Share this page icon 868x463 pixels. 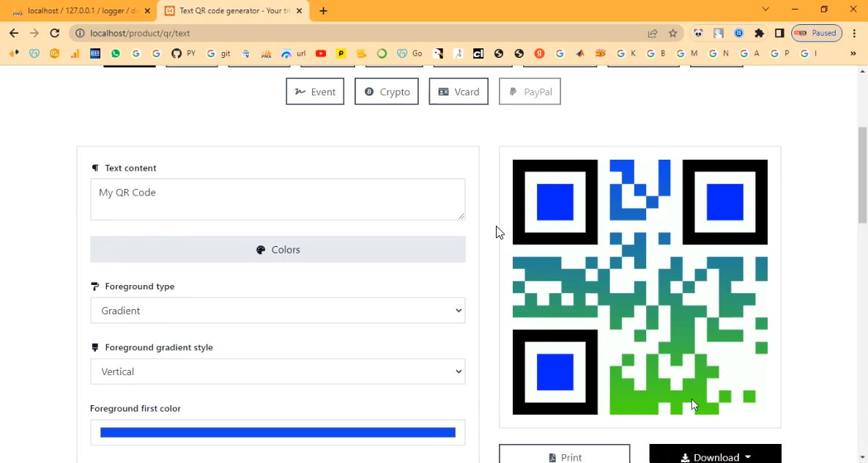click(x=653, y=33)
